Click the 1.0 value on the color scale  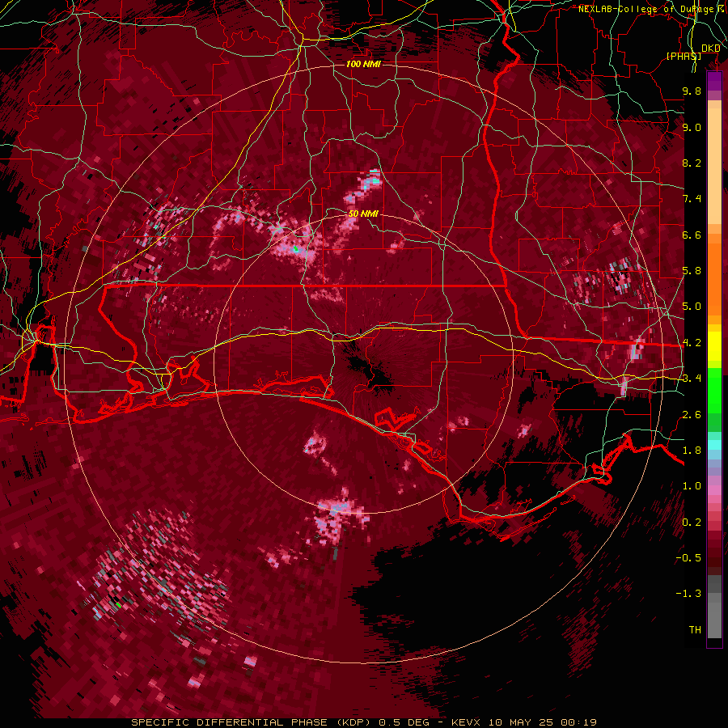692,486
